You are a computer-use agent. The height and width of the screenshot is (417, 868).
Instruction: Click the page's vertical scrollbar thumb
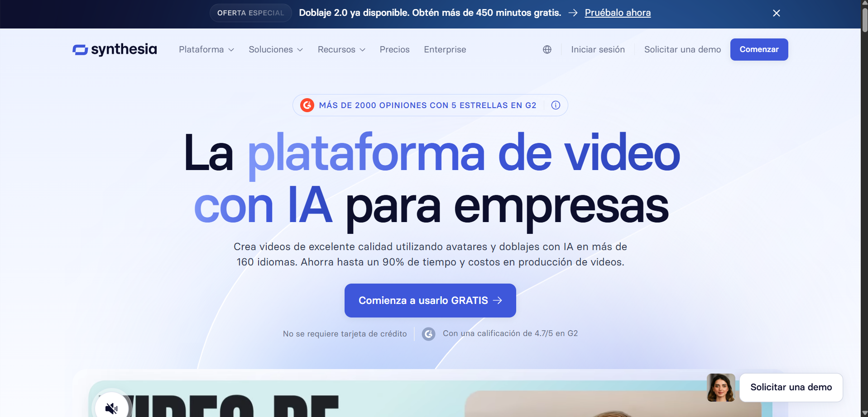click(864, 20)
